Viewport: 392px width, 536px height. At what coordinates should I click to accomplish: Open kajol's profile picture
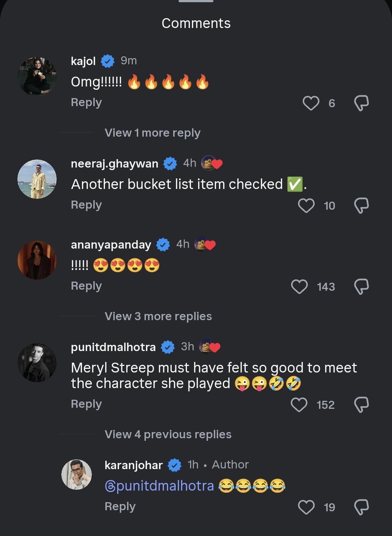37,76
